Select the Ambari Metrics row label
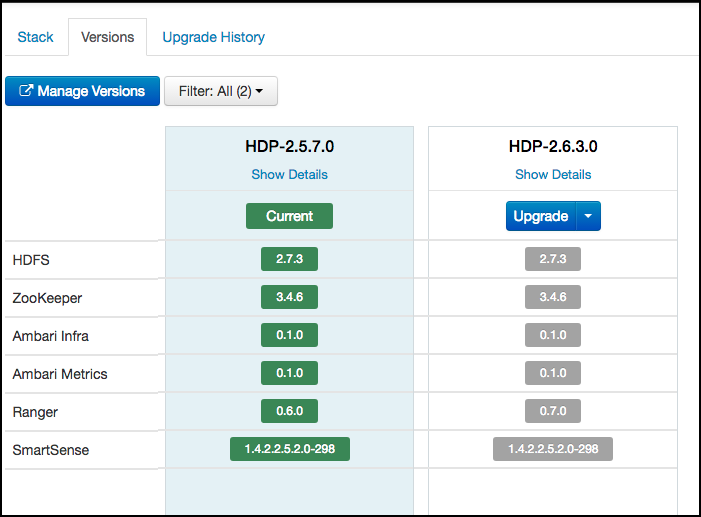The width and height of the screenshot is (701, 517). coord(59,374)
